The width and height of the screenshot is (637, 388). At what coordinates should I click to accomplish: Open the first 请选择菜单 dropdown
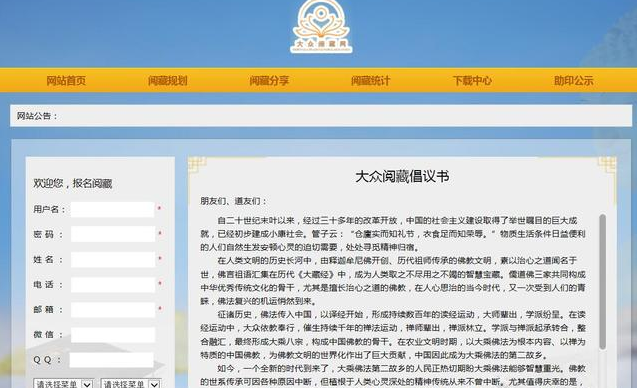63,384
